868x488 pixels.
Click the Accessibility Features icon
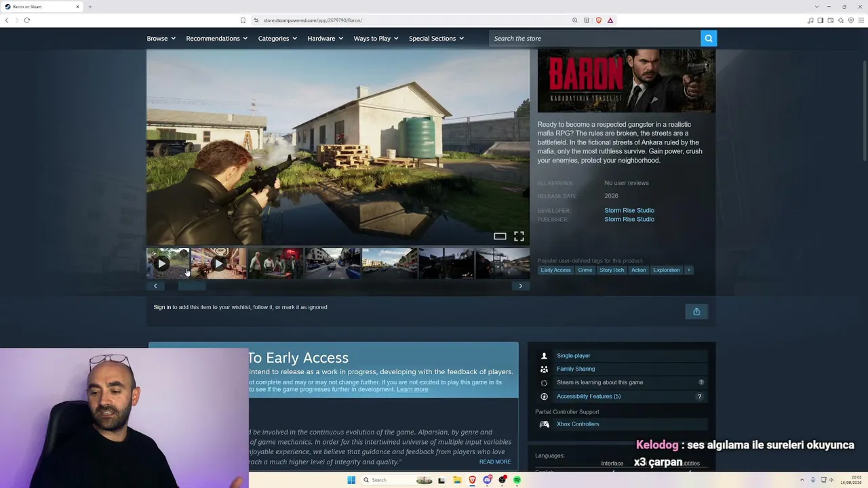(544, 396)
